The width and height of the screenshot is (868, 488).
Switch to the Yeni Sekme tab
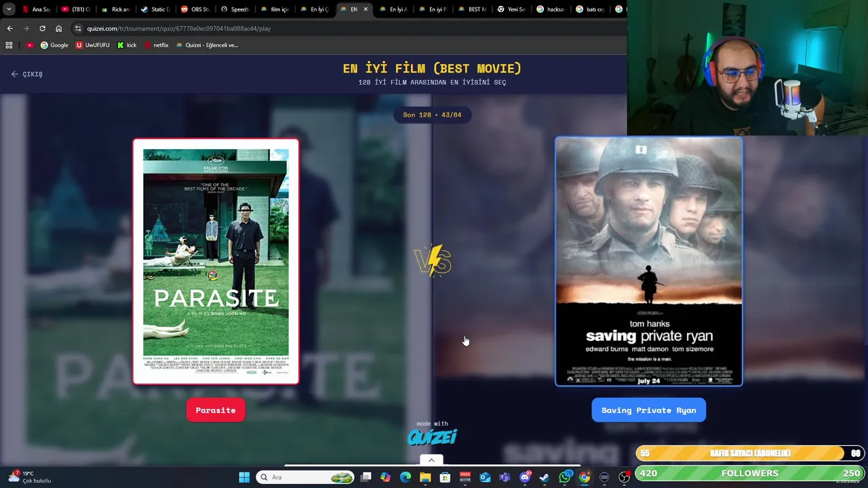[512, 9]
